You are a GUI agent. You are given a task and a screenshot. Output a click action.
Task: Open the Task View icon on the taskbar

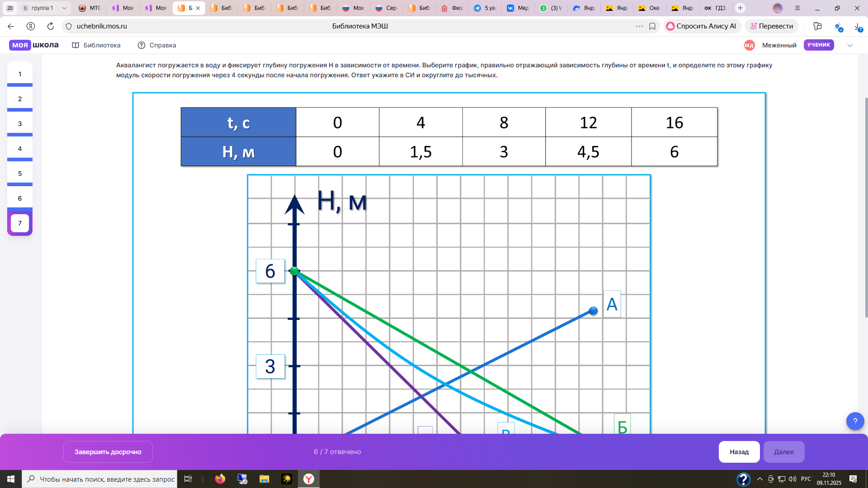click(x=188, y=479)
